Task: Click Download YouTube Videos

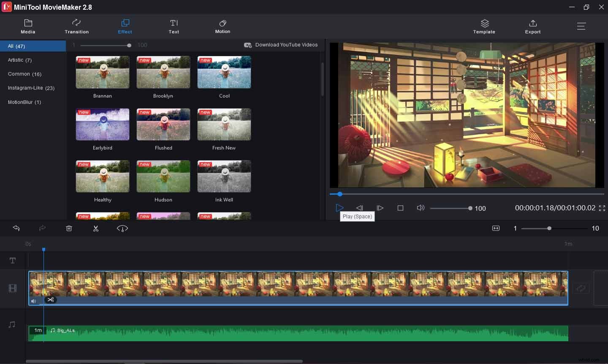Action: tap(281, 45)
